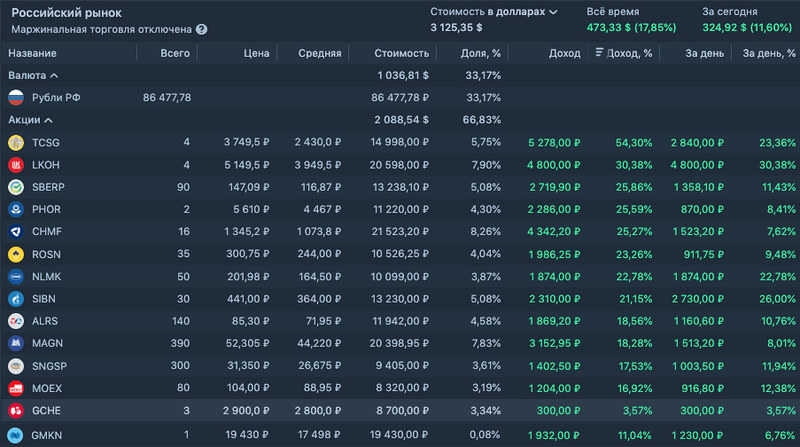This screenshot has width=800, height=447.
Task: Select the MAGN ticker name
Action: (47, 343)
